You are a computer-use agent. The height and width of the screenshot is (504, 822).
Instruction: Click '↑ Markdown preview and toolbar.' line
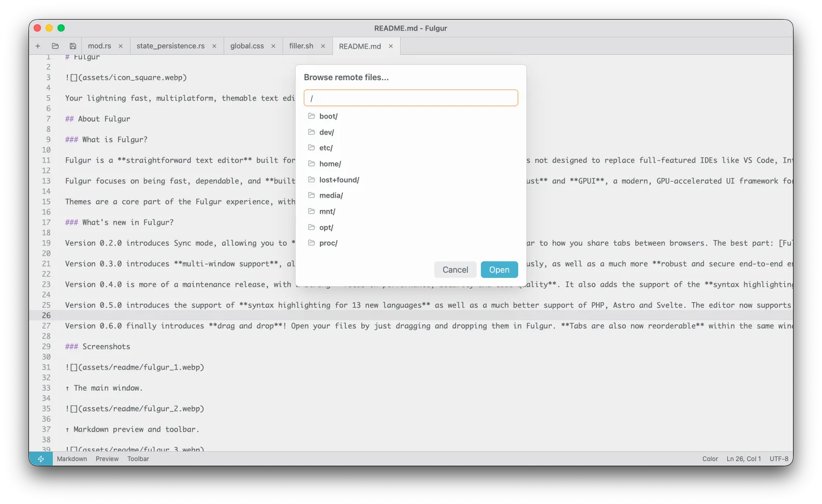(x=132, y=429)
